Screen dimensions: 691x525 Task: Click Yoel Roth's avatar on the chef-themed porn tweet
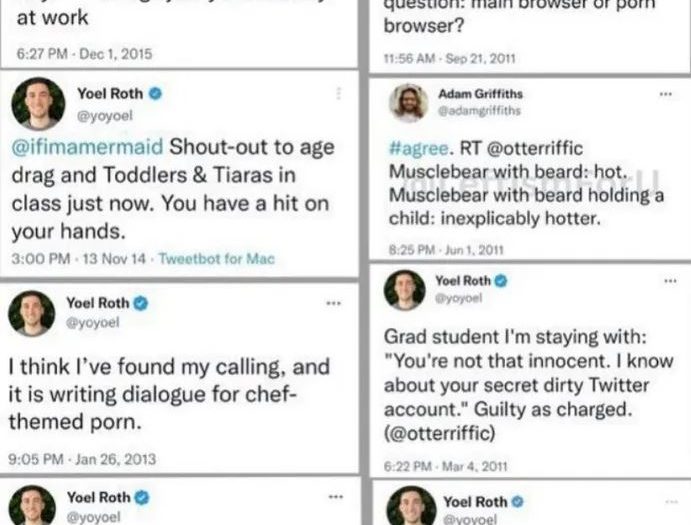(x=32, y=312)
